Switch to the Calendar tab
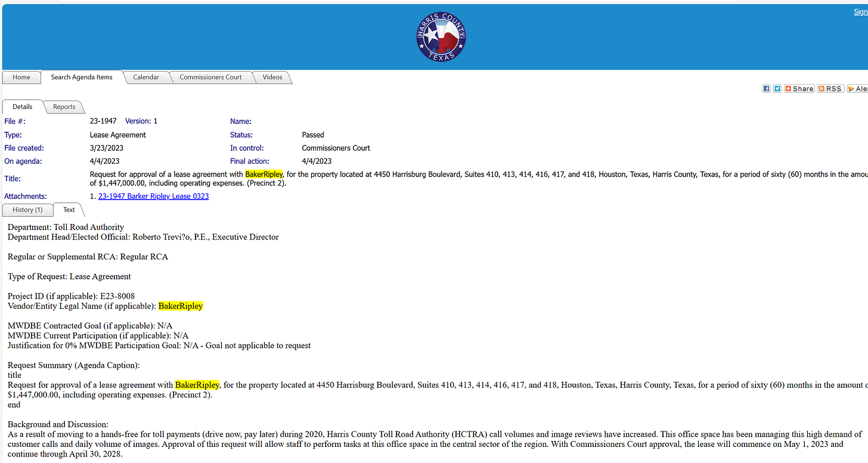 pos(146,77)
